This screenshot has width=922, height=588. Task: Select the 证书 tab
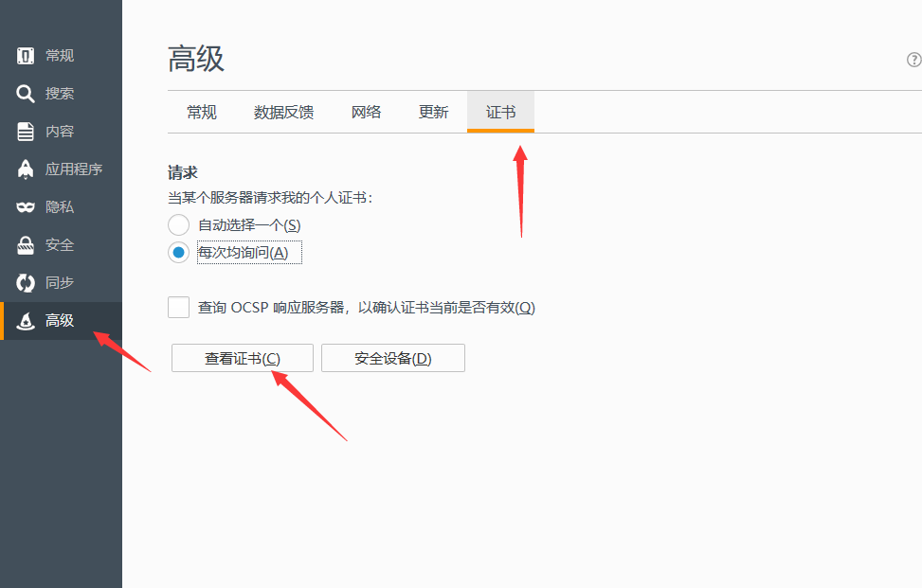[x=500, y=112]
